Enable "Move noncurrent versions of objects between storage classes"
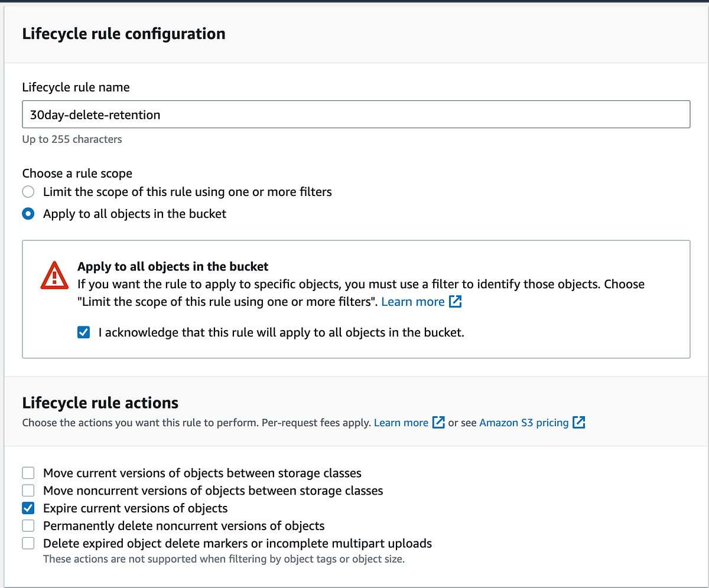Screen dimensions: 709x588 point(28,490)
